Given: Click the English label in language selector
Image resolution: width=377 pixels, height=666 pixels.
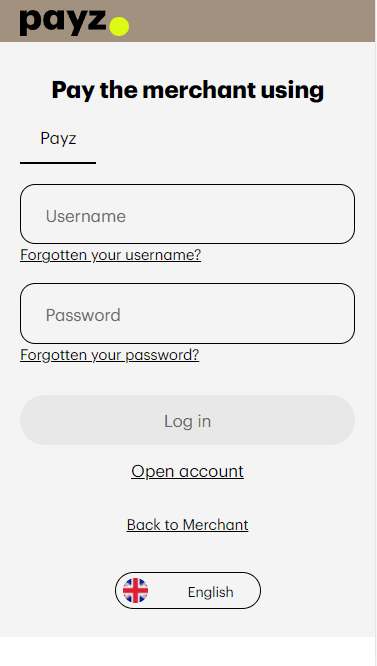Looking at the screenshot, I should (x=211, y=592).
